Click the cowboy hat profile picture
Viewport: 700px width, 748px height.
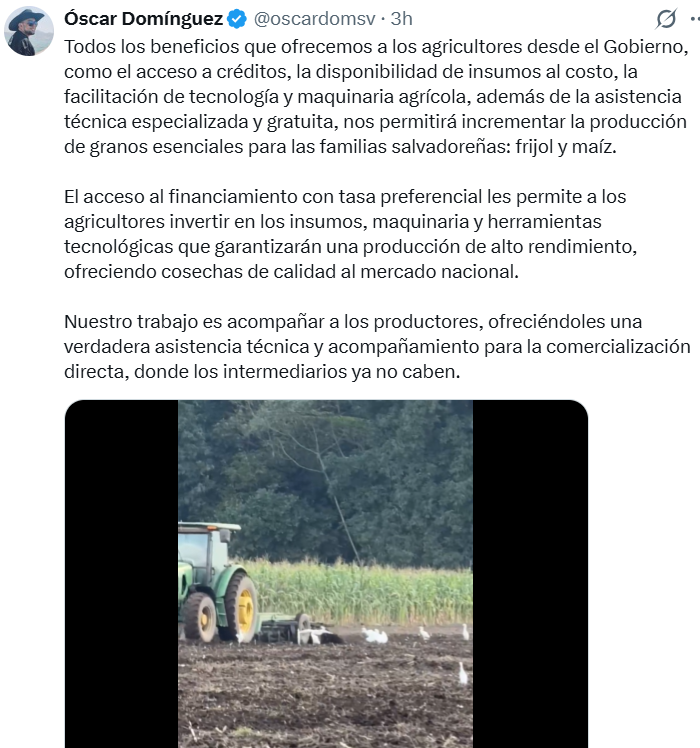click(29, 31)
